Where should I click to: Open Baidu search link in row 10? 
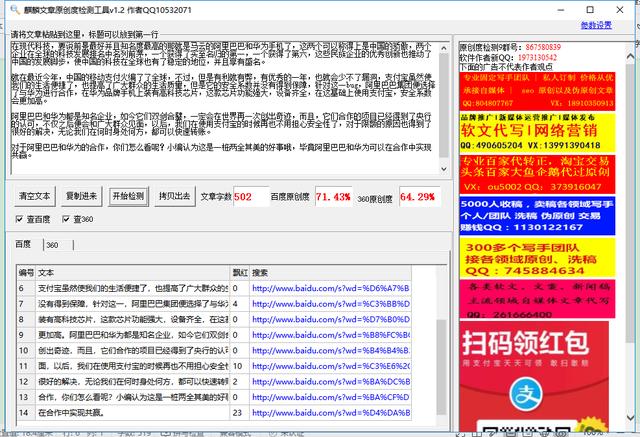[x=331, y=350]
